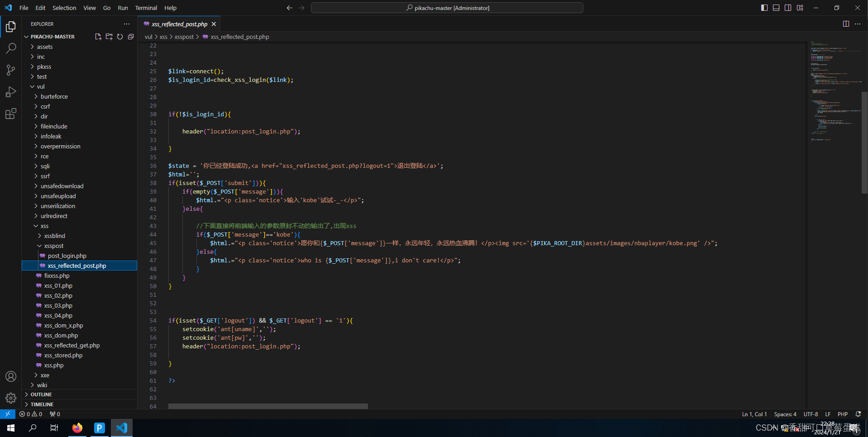Open the Edit menu
This screenshot has width=868, height=437.
(x=40, y=8)
